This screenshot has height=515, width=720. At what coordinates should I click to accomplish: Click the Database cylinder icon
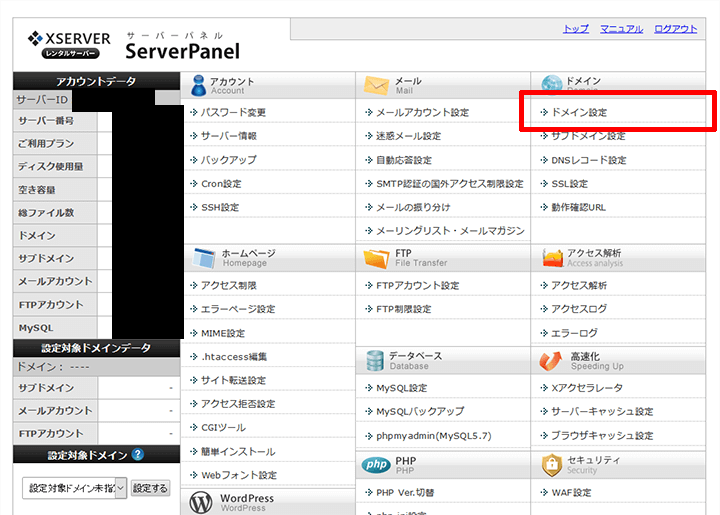375,361
